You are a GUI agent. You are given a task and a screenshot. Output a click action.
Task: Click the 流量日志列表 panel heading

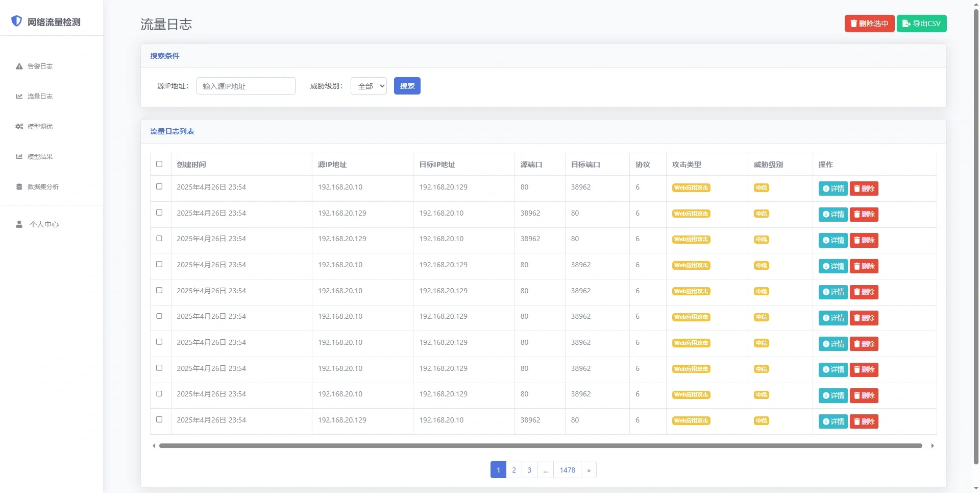(172, 131)
